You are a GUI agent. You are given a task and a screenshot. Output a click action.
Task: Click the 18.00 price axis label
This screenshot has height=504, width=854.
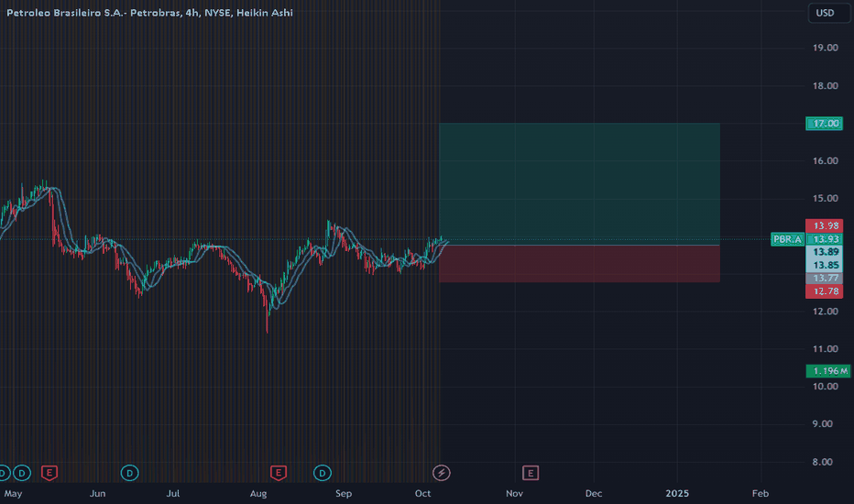coord(825,85)
